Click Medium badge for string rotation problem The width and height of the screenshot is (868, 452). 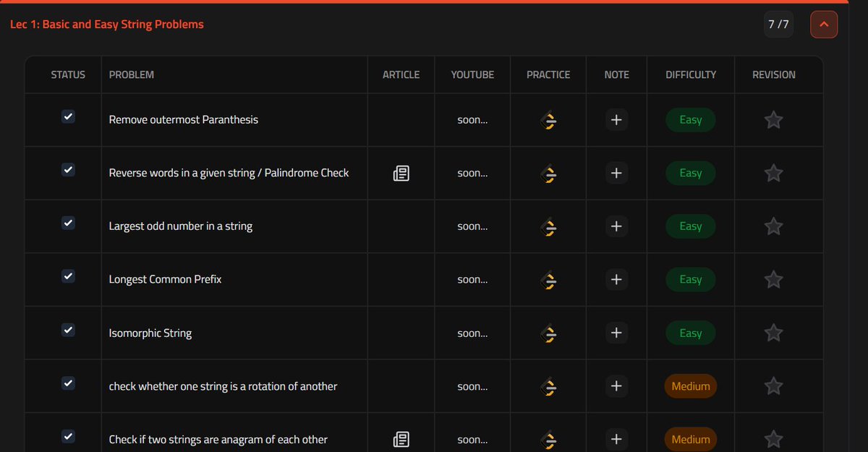tap(691, 387)
